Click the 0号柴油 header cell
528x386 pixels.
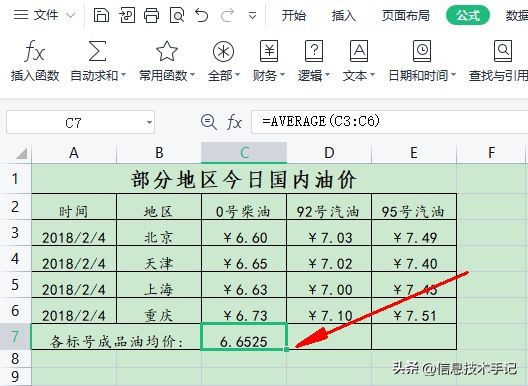coord(244,207)
